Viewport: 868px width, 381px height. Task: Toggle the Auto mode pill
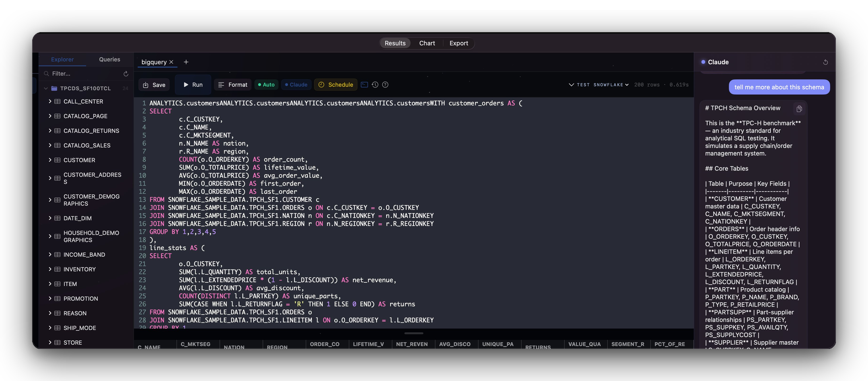[x=266, y=85]
